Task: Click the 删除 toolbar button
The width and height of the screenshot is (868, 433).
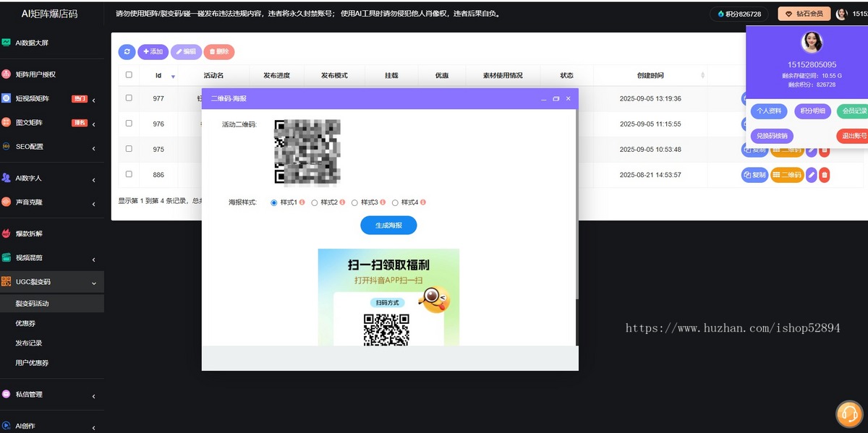Action: (x=218, y=52)
